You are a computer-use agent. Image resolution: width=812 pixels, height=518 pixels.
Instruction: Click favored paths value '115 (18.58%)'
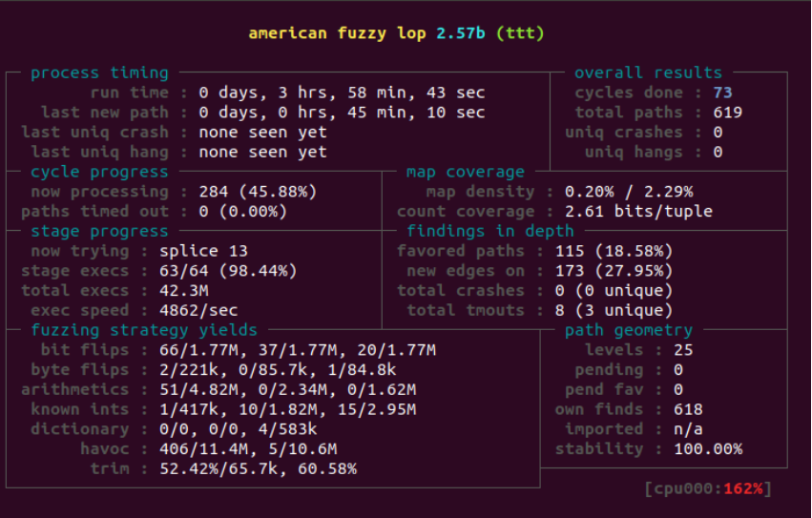(x=614, y=251)
